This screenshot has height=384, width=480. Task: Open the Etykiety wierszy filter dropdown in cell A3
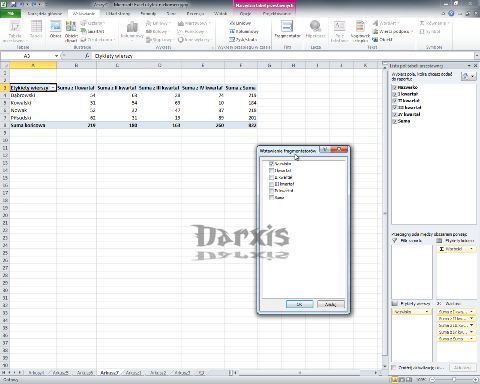tap(53, 88)
